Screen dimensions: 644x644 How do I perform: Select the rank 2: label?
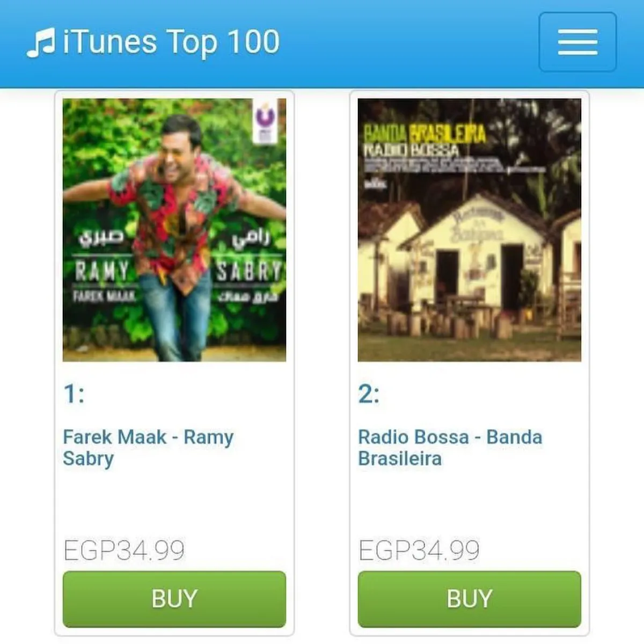(369, 394)
